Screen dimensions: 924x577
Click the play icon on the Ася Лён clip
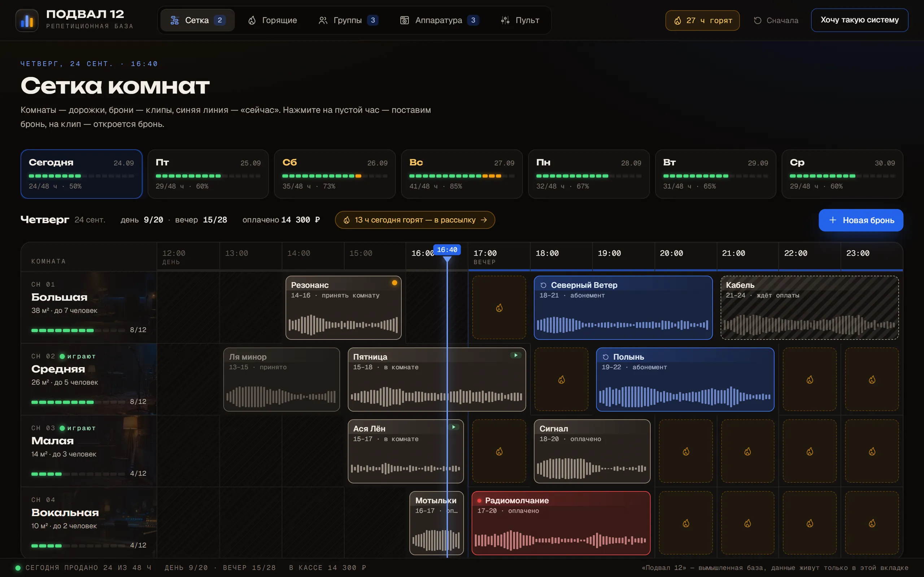pos(454,427)
